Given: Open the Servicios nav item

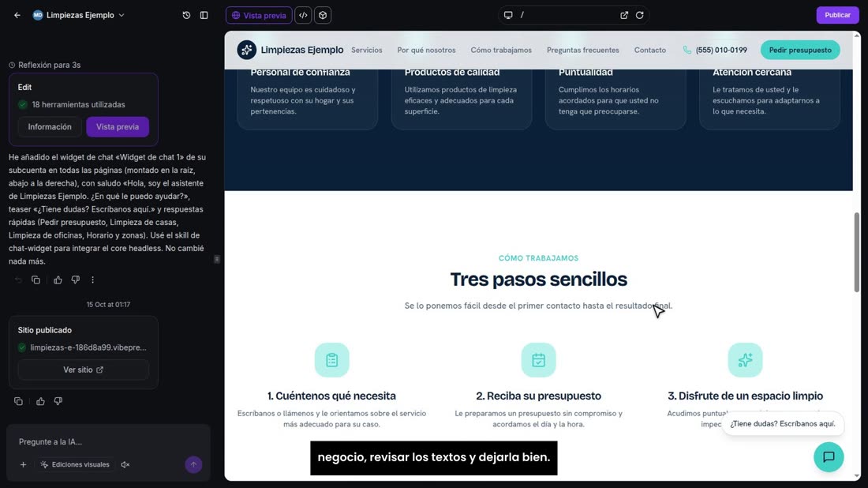Looking at the screenshot, I should pos(366,50).
